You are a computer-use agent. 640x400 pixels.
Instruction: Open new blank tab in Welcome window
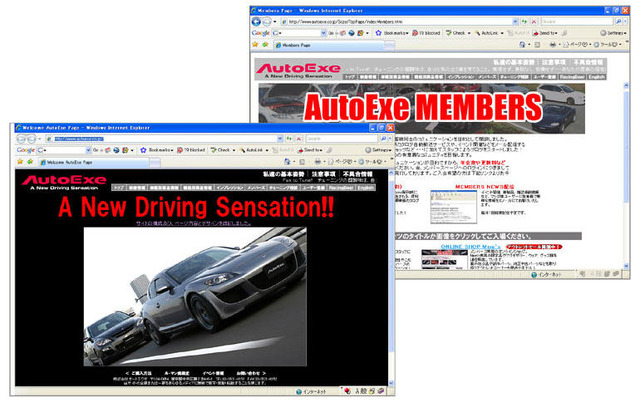point(155,163)
